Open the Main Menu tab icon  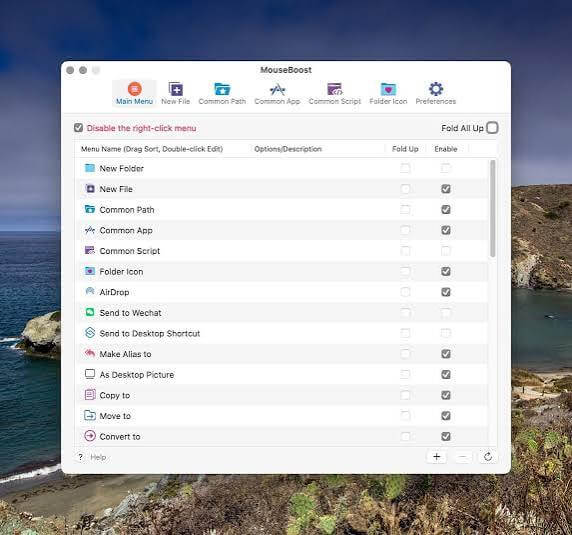[x=134, y=89]
